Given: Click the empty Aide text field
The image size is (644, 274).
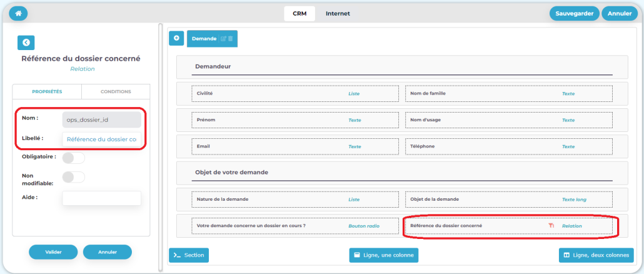Looking at the screenshot, I should pyautogui.click(x=101, y=198).
